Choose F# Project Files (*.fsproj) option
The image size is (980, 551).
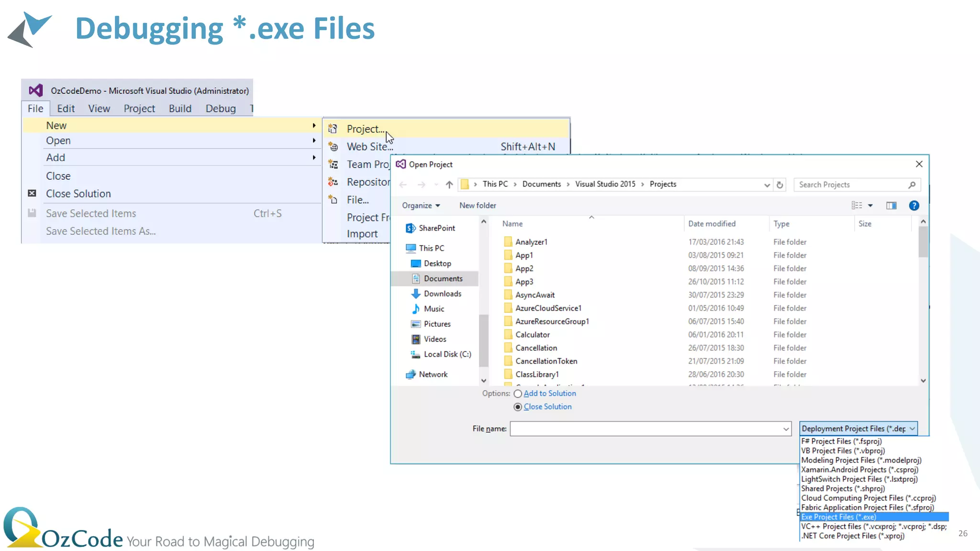[x=841, y=441]
